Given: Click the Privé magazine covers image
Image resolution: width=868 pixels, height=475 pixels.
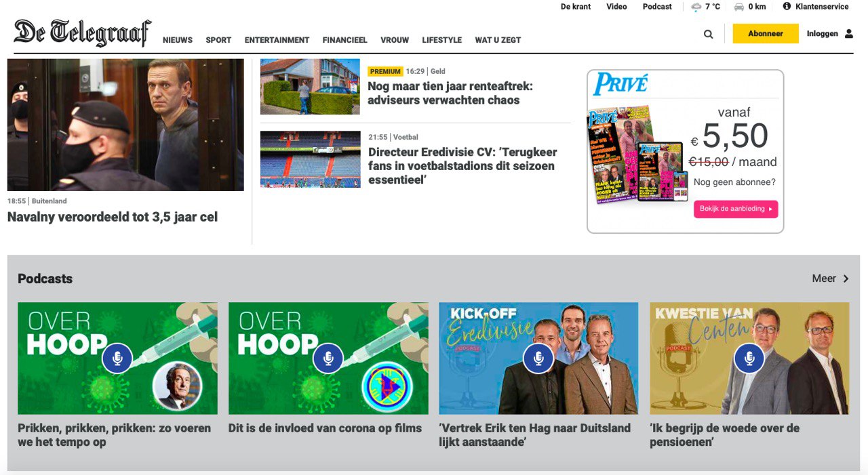Looking at the screenshot, I should 637,154.
